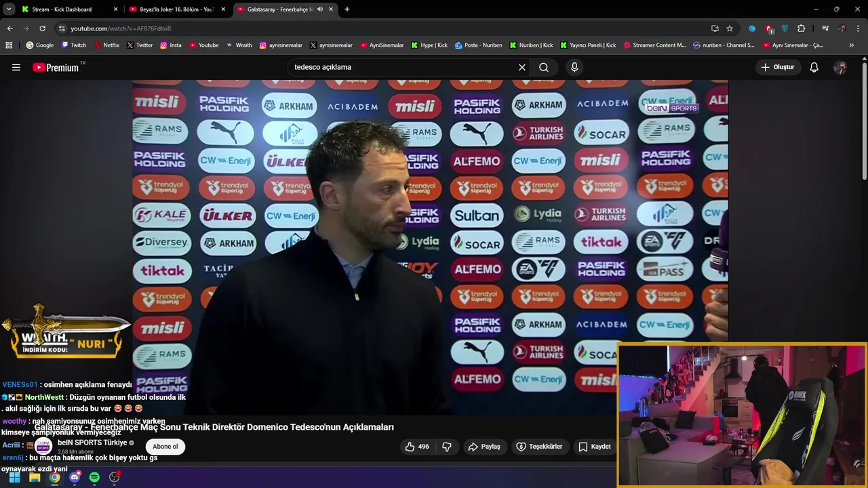Bookmark this page with star icon

pyautogui.click(x=730, y=28)
